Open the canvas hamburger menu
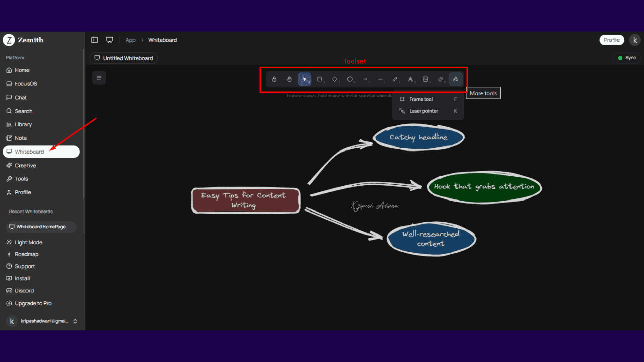Viewport: 644px width, 362px height. tap(99, 78)
